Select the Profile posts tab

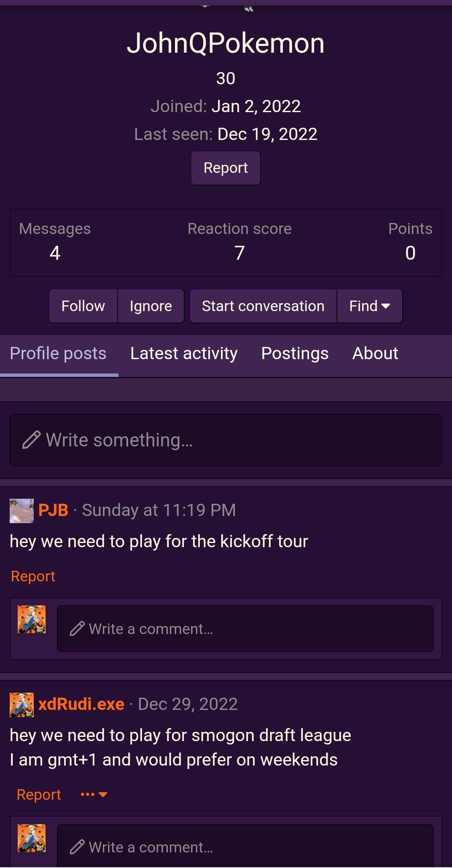58,354
